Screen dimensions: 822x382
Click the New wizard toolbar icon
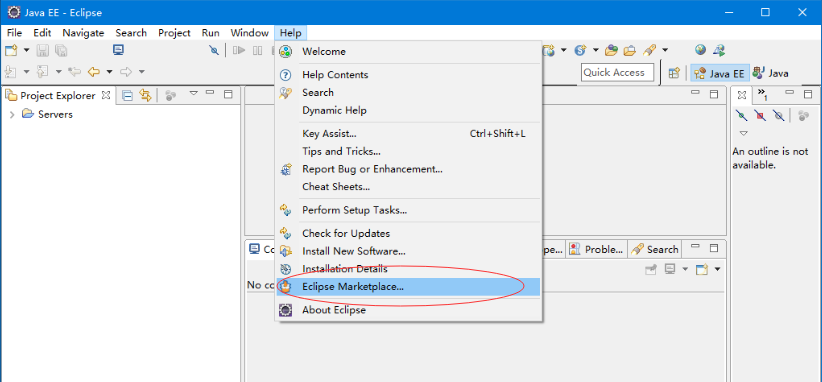(11, 50)
